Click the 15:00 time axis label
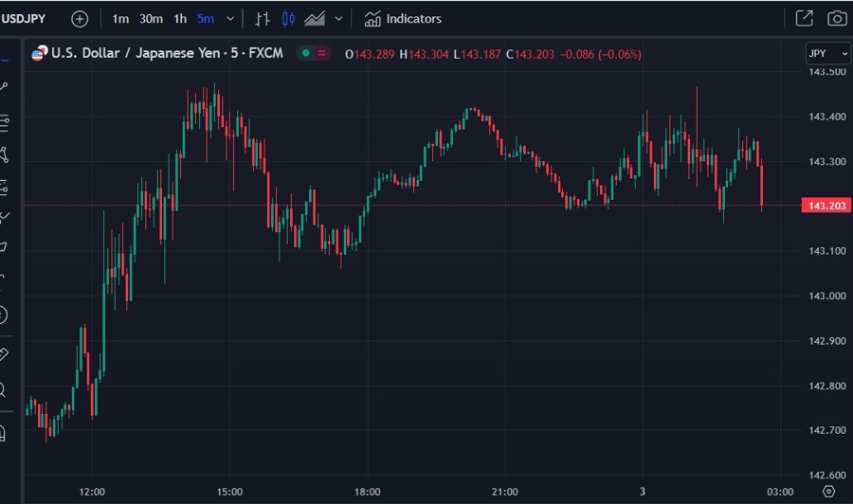The image size is (853, 504). [x=229, y=492]
